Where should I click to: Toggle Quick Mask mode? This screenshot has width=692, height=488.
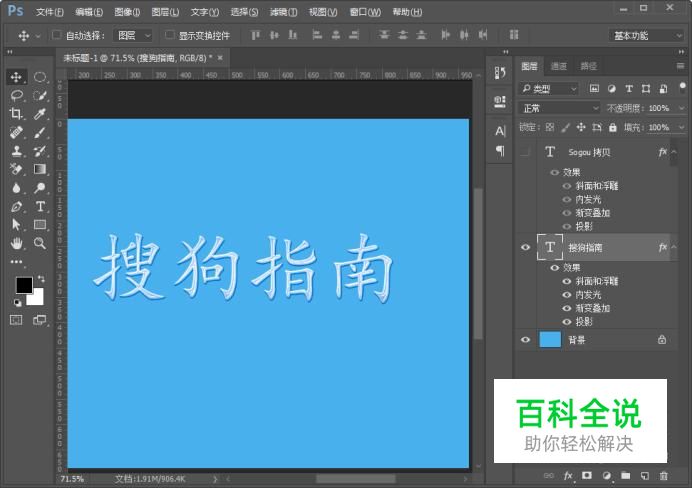click(x=16, y=320)
